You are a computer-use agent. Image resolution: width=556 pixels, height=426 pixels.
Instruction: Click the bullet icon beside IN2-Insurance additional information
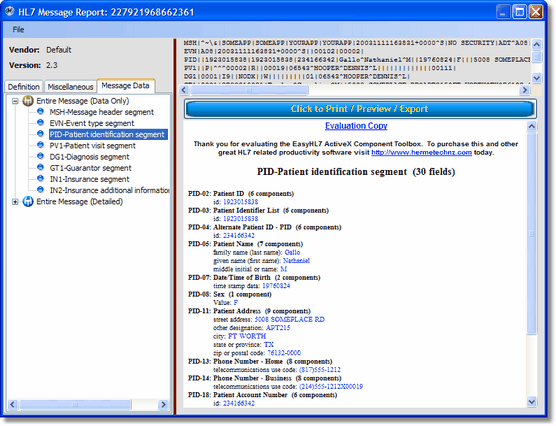pos(40,190)
